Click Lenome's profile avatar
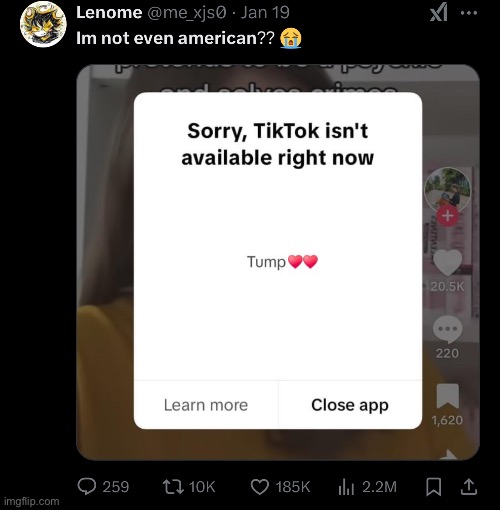Screen dimensions: 500x510 tap(43, 24)
